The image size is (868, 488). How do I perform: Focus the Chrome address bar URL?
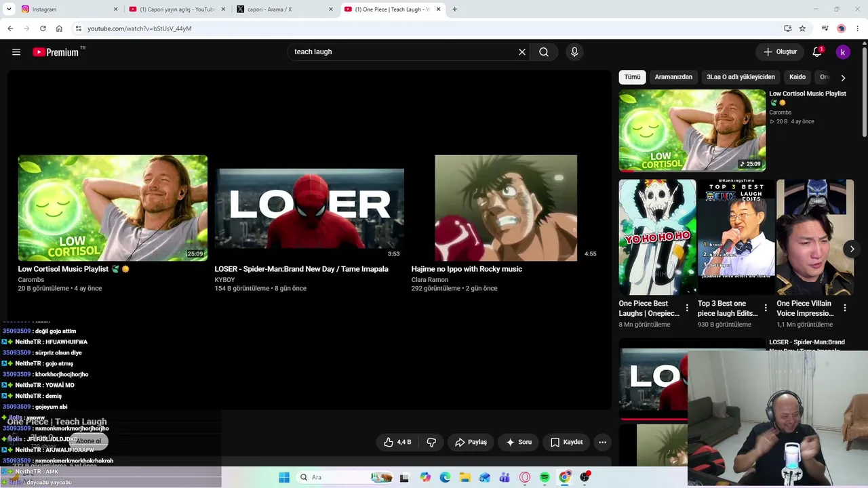coord(139,28)
